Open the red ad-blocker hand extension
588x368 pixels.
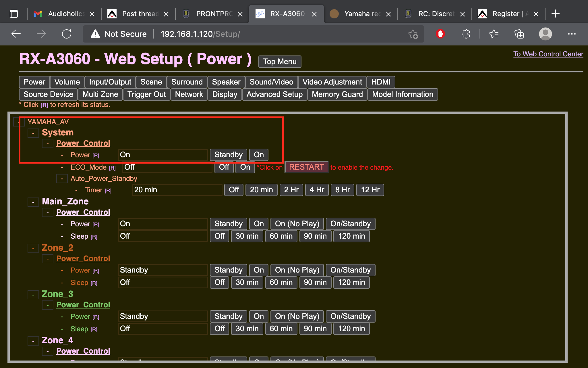point(440,34)
